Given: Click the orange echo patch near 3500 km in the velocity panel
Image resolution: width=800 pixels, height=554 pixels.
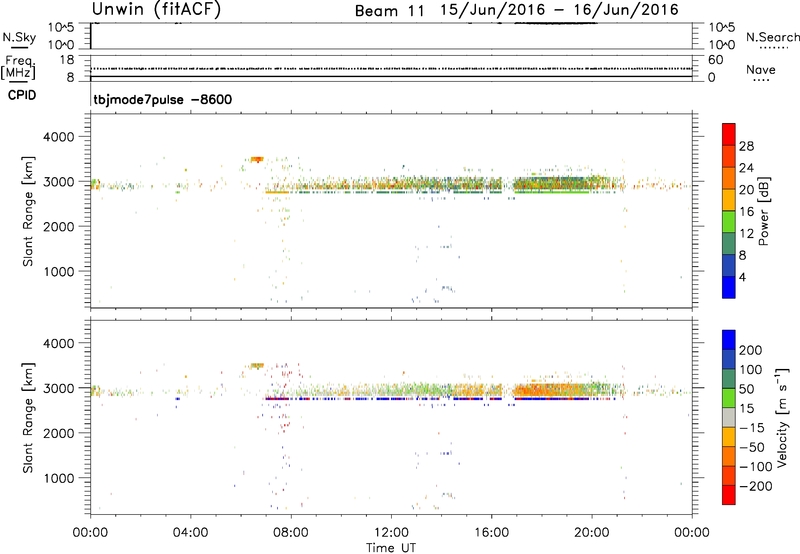Looking at the screenshot, I should click(x=257, y=366).
